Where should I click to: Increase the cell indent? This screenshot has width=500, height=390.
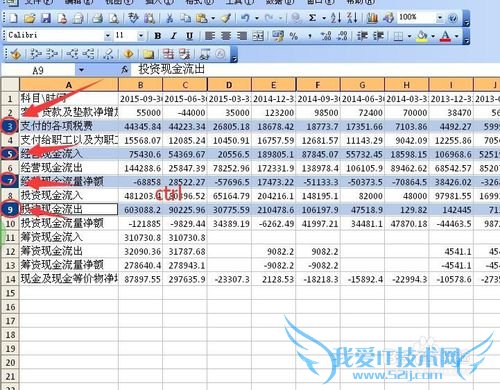378,36
